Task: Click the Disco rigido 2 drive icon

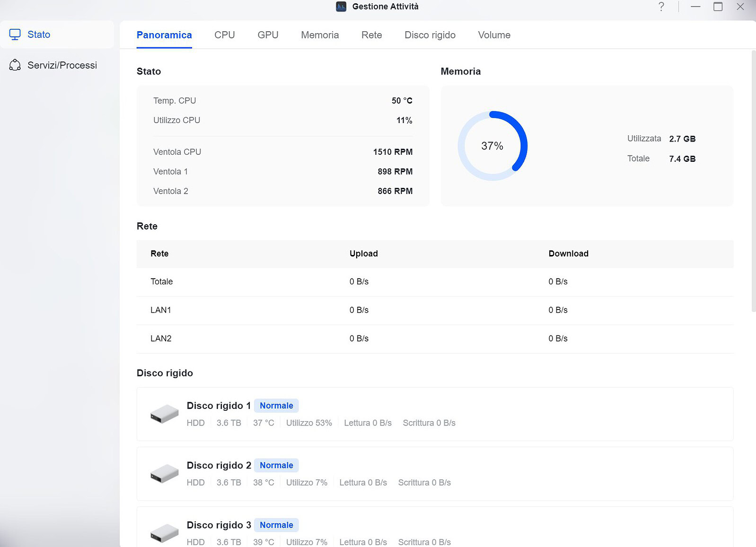Action: pos(164,474)
